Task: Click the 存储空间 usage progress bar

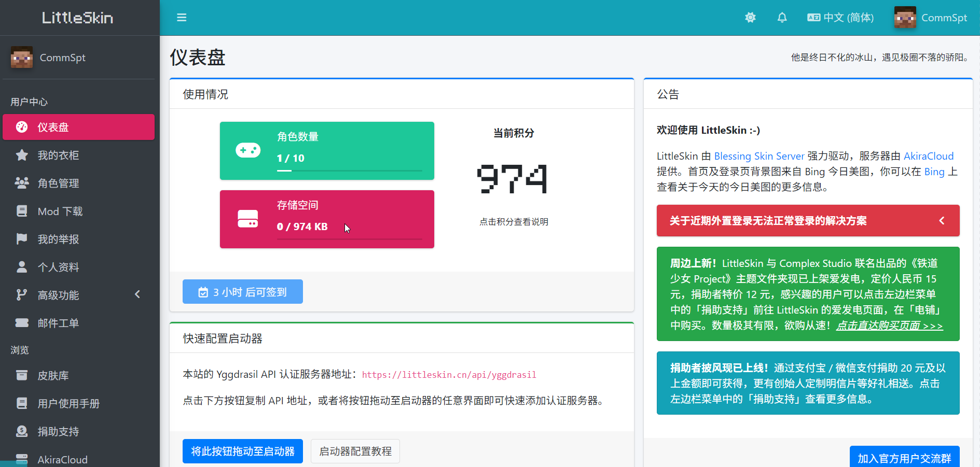Action: (349, 239)
